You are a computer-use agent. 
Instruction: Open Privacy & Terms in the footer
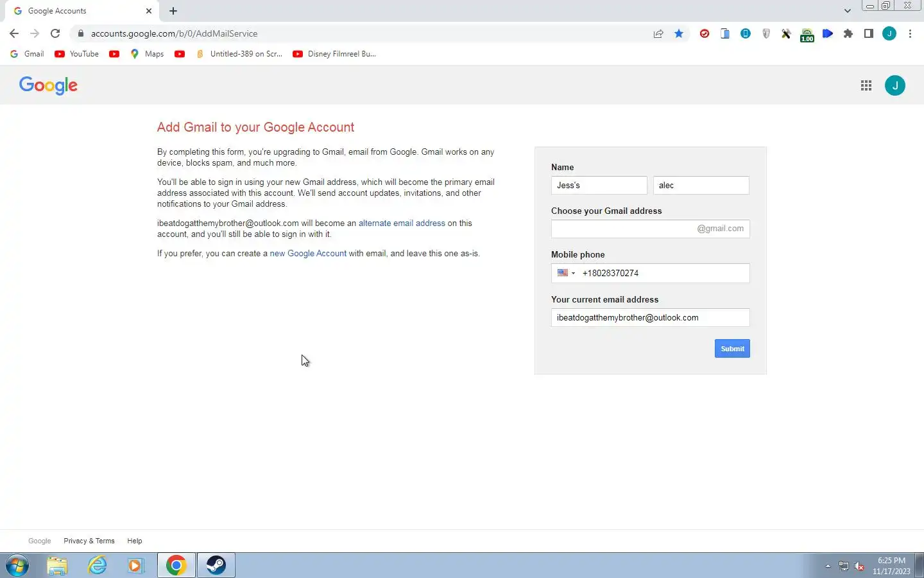tap(89, 541)
